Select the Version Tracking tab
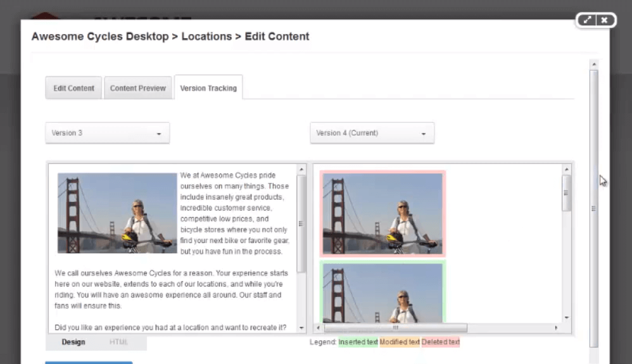The height and width of the screenshot is (364, 632). 208,88
